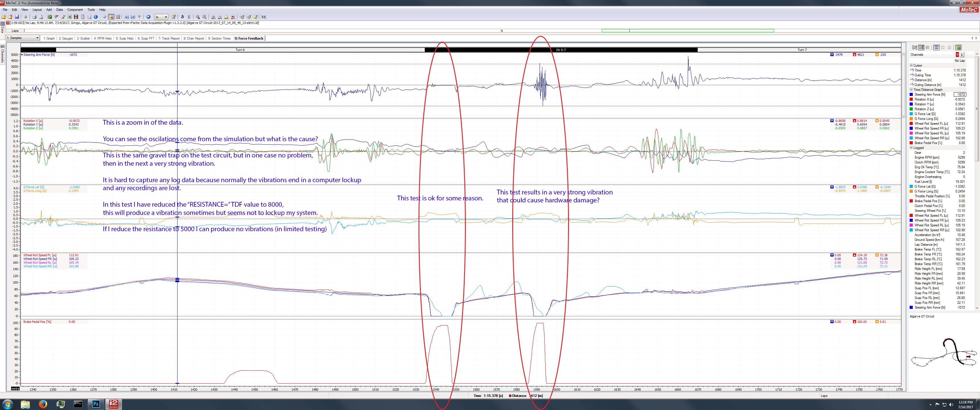Open the Layout menu
The height and width of the screenshot is (410, 980).
click(x=37, y=9)
